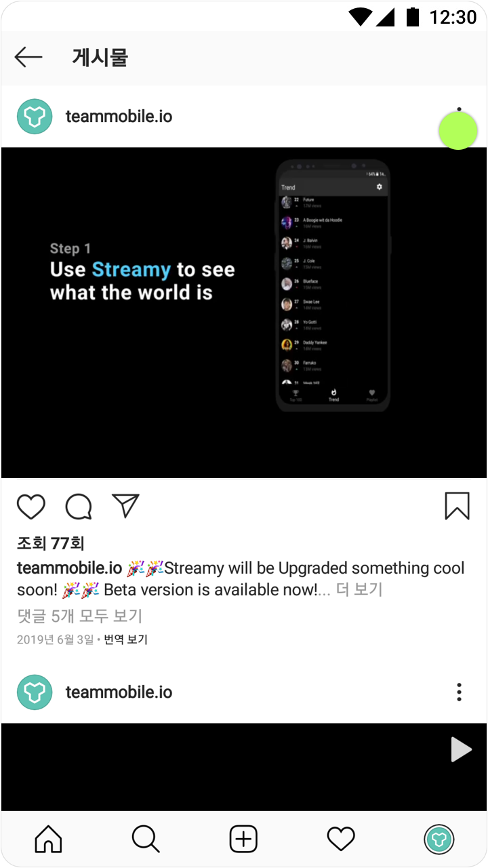Image resolution: width=488 pixels, height=868 pixels.
Task: Open Search tab in bottom bar
Action: pyautogui.click(x=146, y=840)
